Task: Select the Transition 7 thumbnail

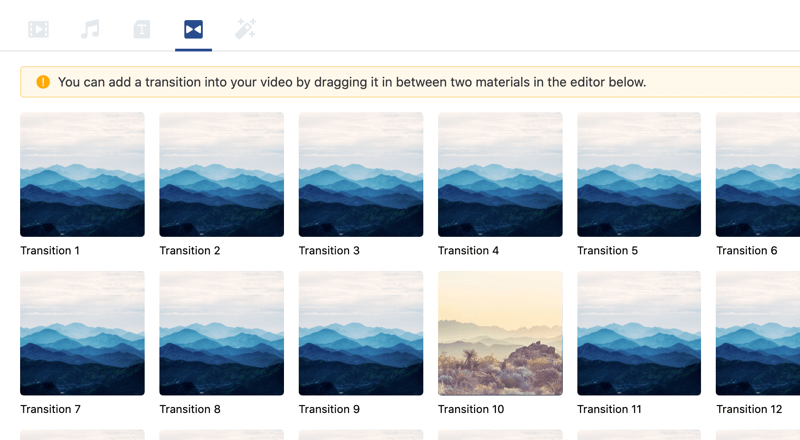Action: (x=82, y=333)
